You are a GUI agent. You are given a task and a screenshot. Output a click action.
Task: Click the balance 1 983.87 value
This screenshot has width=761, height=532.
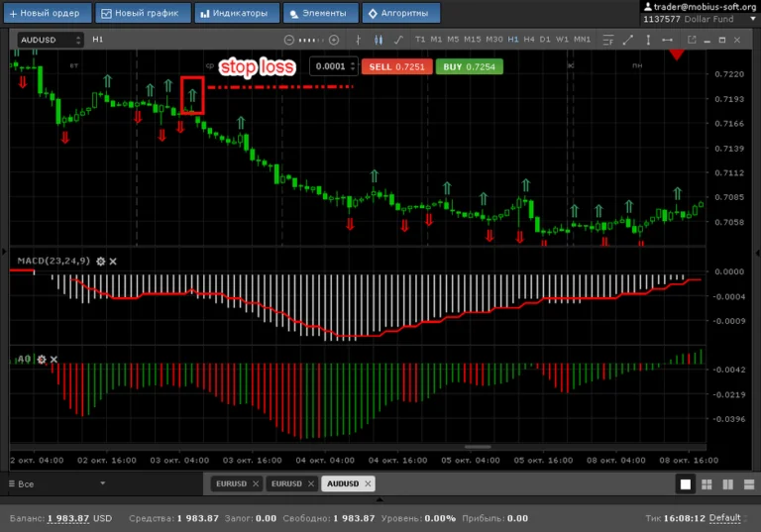tap(68, 518)
